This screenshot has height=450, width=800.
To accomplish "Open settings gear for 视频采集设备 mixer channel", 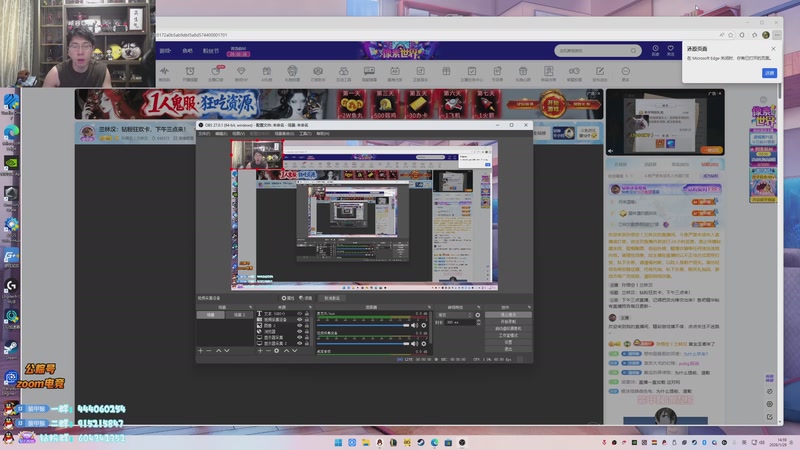I will click(424, 344).
